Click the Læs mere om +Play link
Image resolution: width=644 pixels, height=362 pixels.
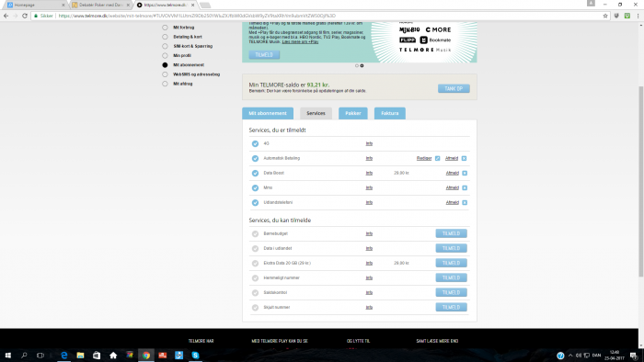300,42
